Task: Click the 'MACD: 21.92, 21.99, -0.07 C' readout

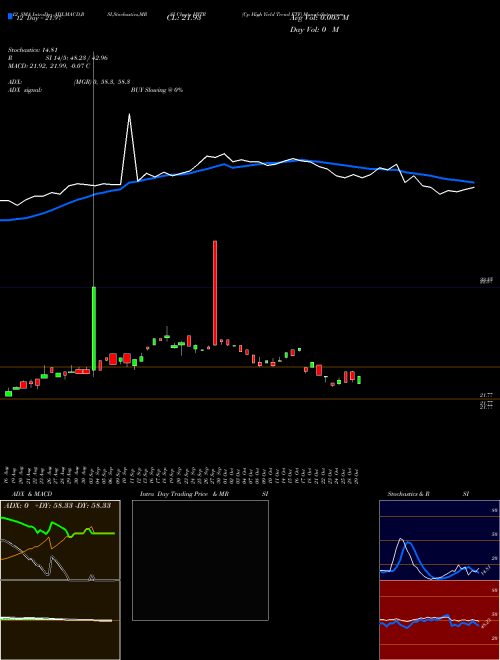Action: pyautogui.click(x=49, y=66)
